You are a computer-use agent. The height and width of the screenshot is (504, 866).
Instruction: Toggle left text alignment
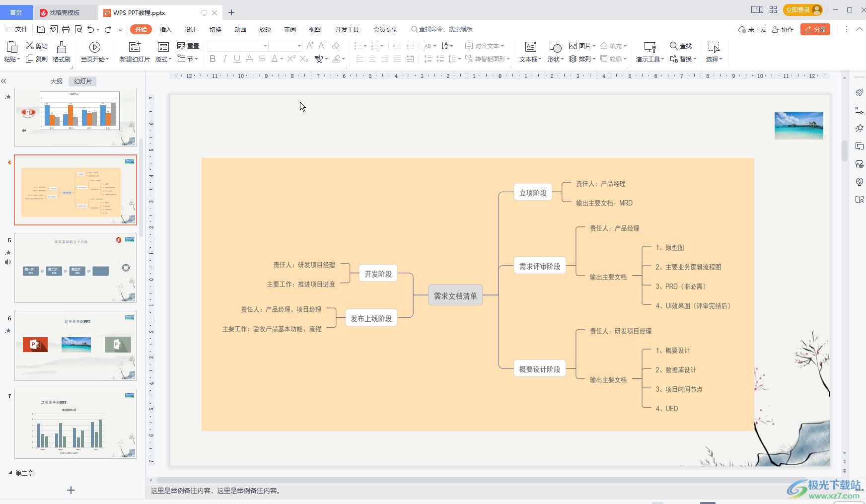point(360,59)
